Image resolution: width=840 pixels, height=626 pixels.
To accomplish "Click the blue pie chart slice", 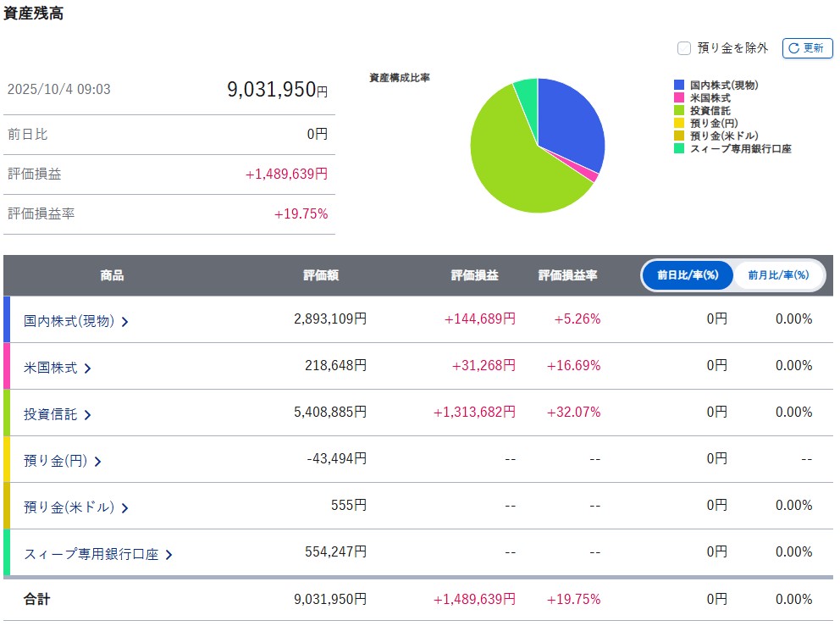I will coord(572,127).
